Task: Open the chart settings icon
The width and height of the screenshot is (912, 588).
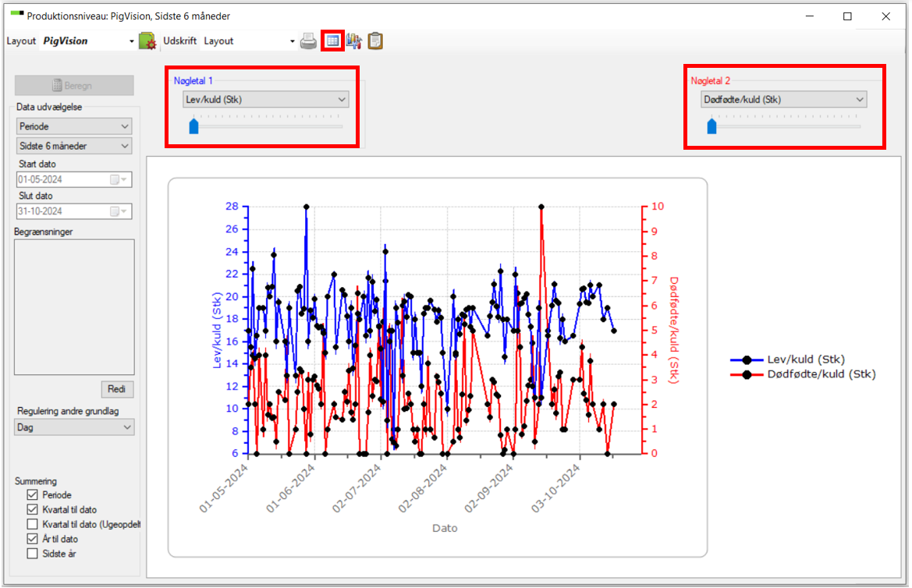Action: click(x=353, y=41)
